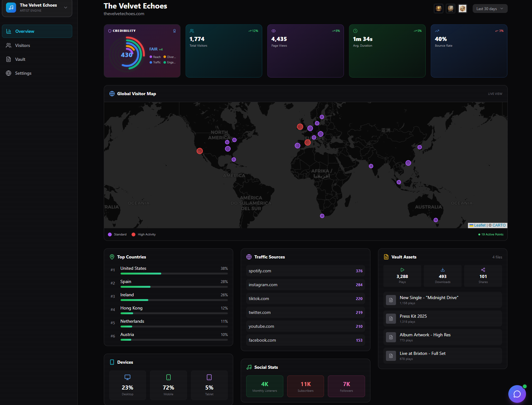Select the red high-activity marker near US west coast
This screenshot has height=405, width=532.
click(x=200, y=151)
